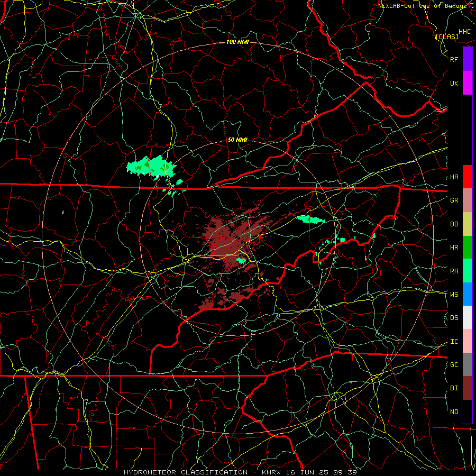Image resolution: width=476 pixels, height=476 pixels.
Task: Click the UK legend label
Action: tap(454, 83)
